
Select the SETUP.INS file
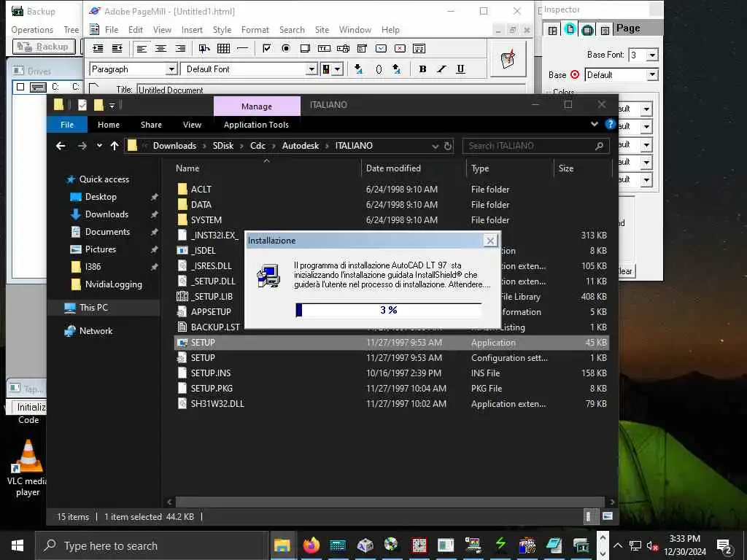click(x=211, y=373)
